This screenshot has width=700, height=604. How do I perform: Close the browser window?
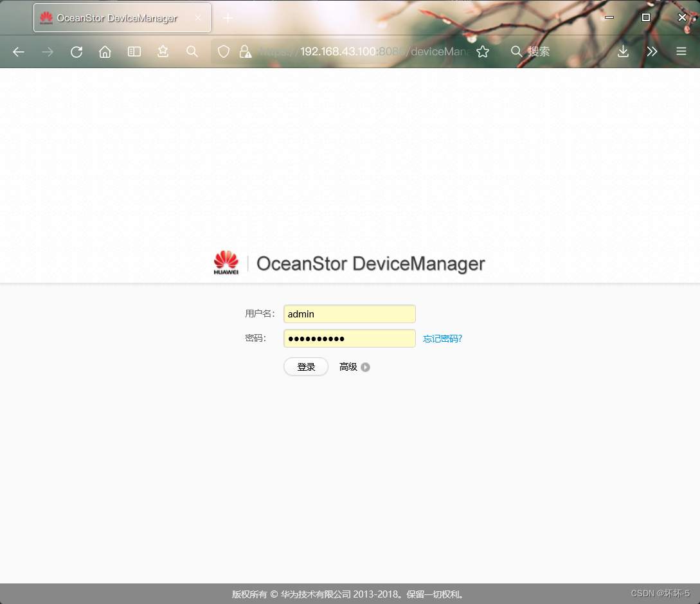682,17
